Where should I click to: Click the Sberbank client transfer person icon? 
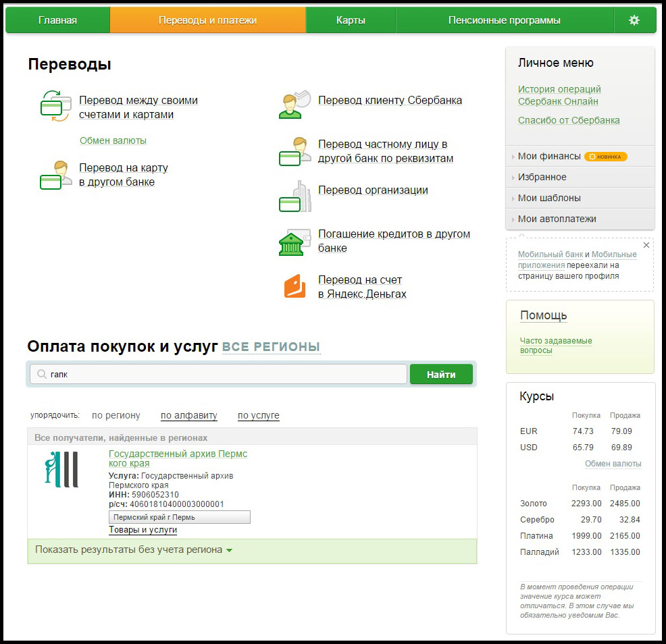pos(294,105)
